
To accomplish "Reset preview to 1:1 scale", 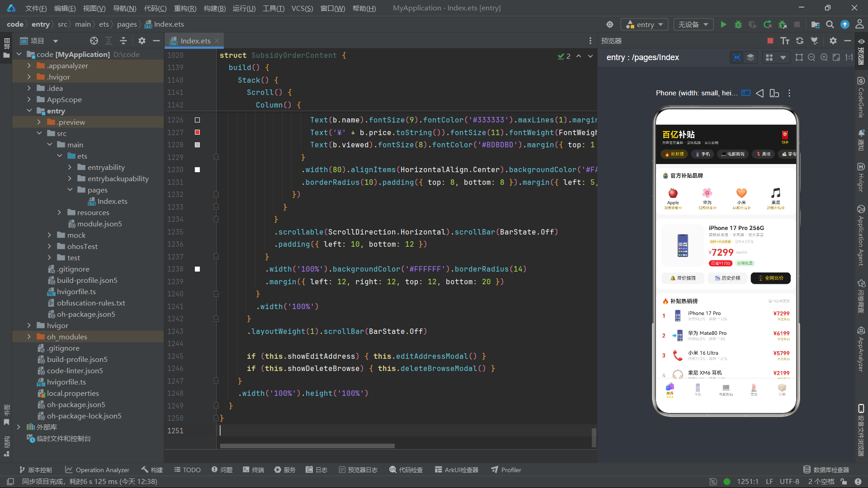I will tap(849, 57).
